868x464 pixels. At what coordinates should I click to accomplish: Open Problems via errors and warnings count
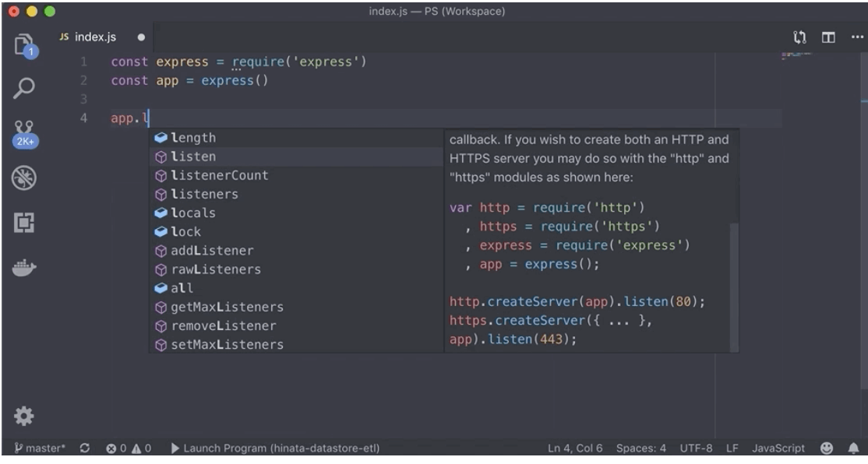tap(129, 448)
